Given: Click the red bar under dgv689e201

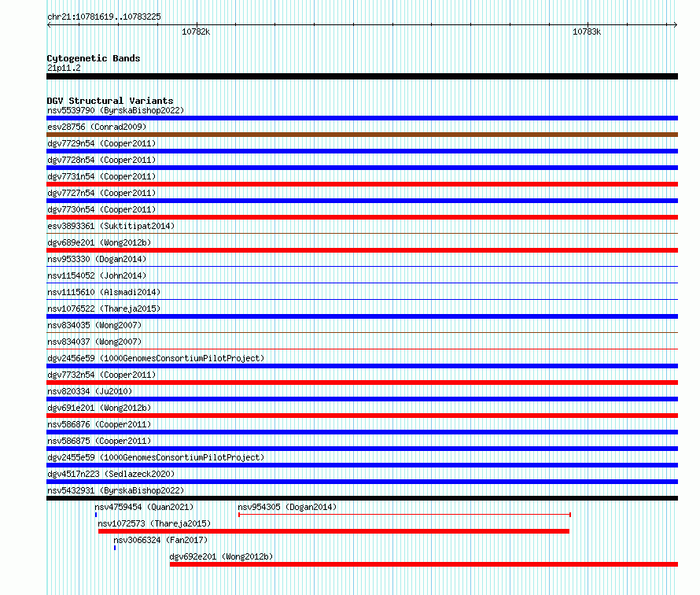Looking at the screenshot, I should tap(362, 250).
